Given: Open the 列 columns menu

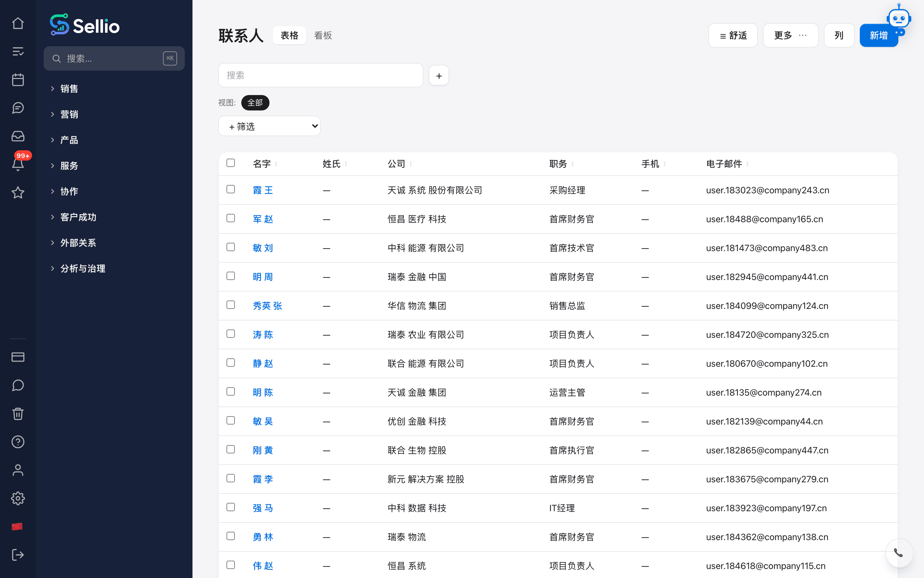Looking at the screenshot, I should tap(839, 36).
